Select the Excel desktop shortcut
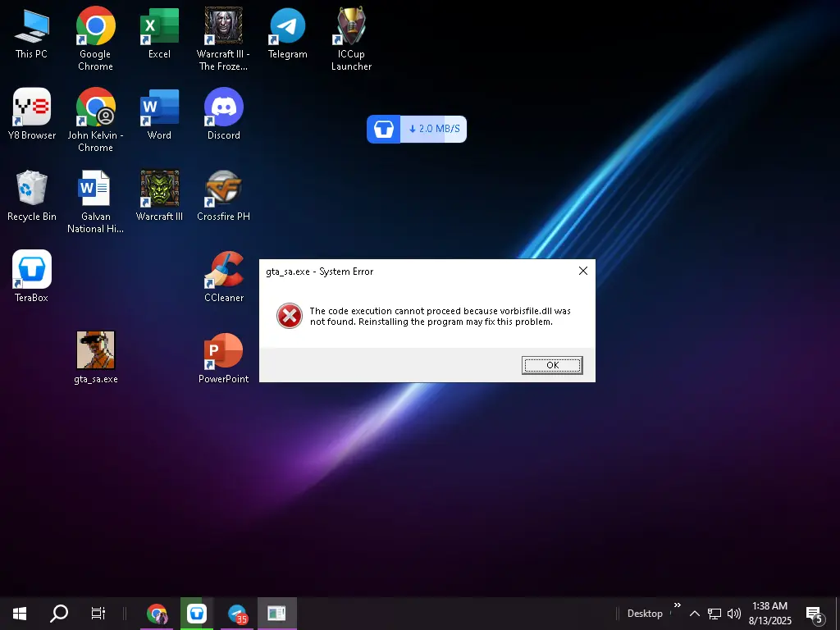 coord(159,33)
